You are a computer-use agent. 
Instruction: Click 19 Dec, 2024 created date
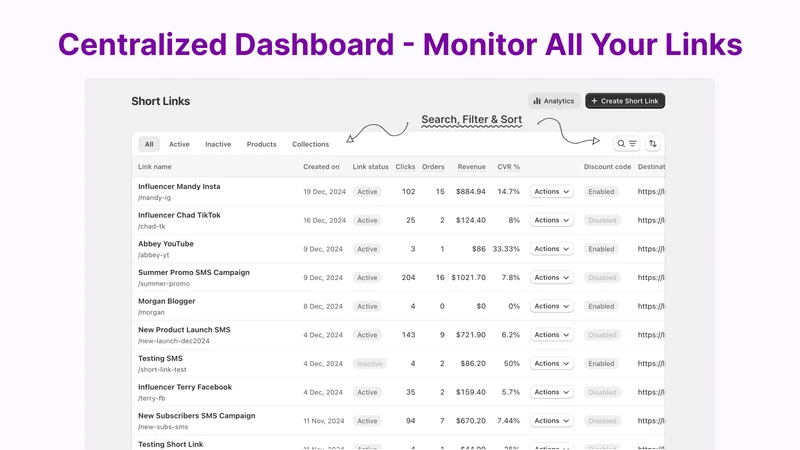click(324, 192)
